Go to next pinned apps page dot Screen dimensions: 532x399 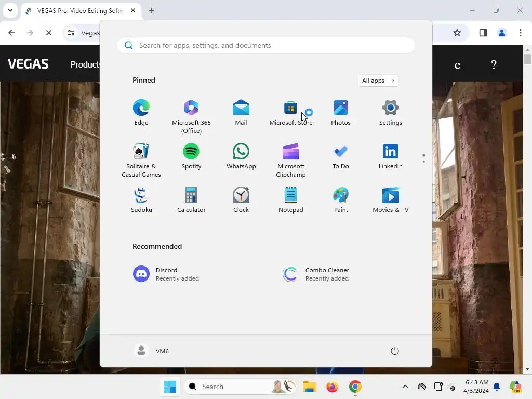coord(424,162)
